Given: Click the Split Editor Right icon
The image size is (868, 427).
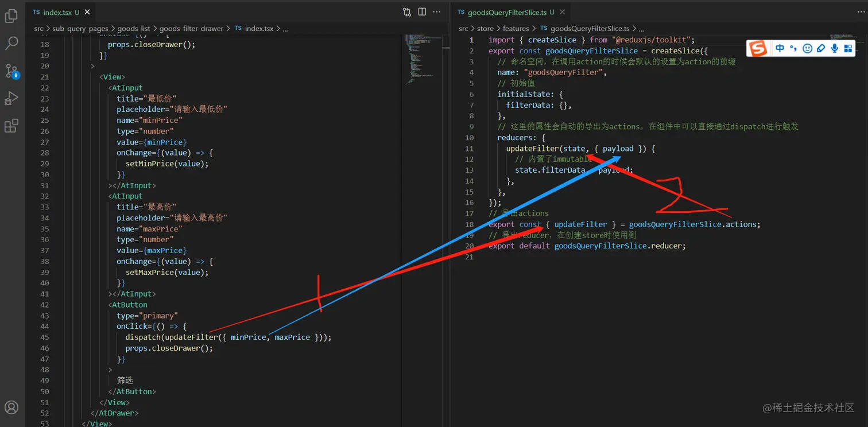Looking at the screenshot, I should [x=422, y=12].
